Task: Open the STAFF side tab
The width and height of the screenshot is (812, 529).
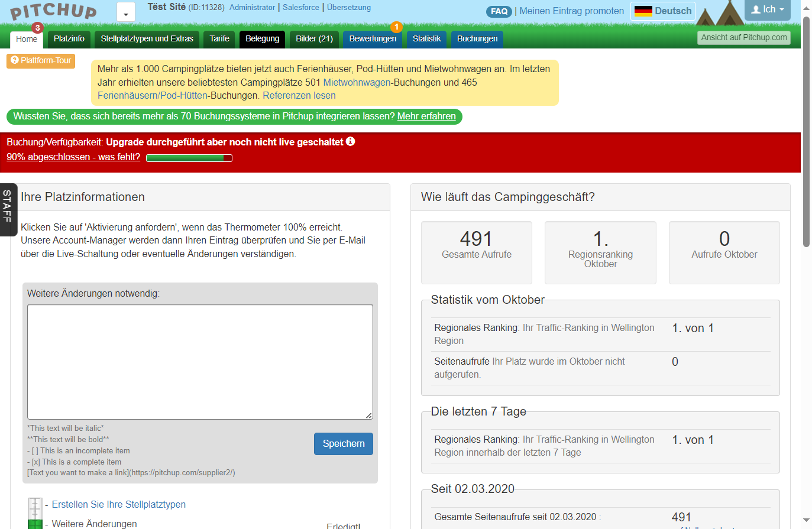Action: (8, 210)
